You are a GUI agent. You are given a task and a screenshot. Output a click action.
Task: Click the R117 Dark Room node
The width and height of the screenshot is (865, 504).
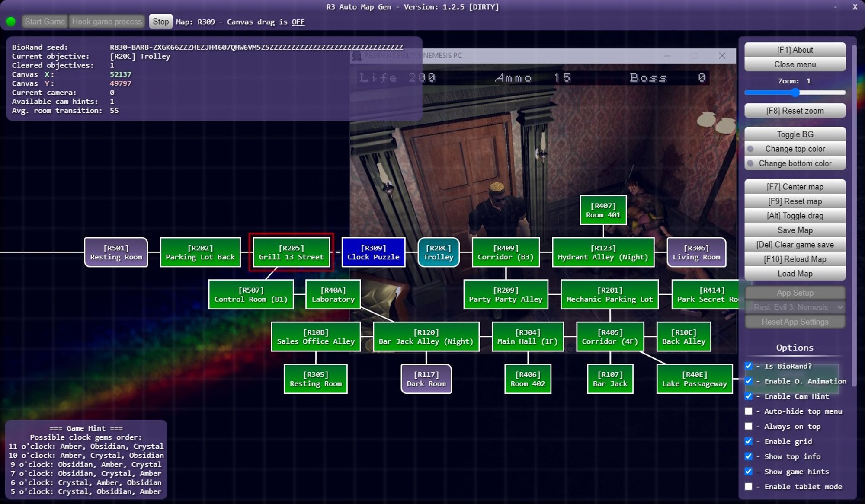click(426, 379)
